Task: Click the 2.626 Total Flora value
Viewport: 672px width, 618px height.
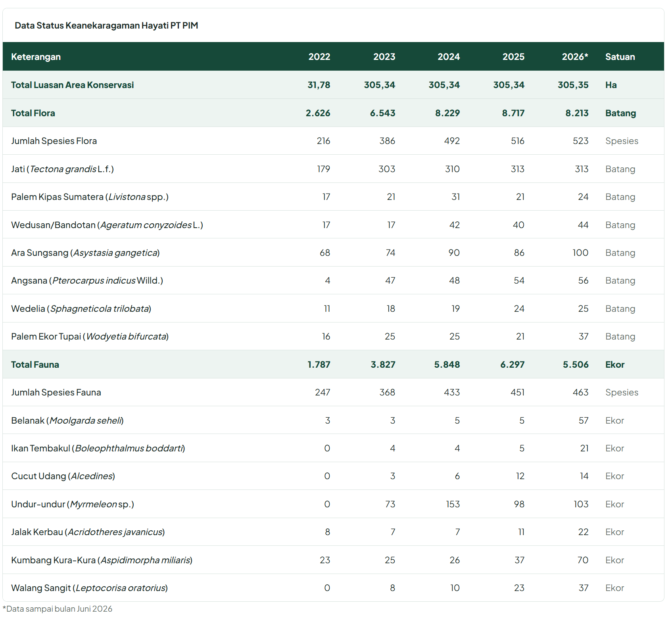Action: (x=318, y=113)
